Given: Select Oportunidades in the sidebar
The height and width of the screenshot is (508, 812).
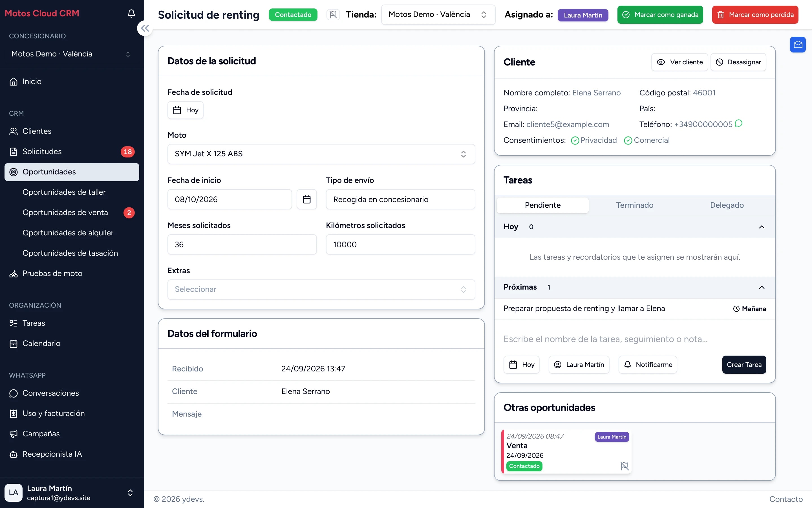Looking at the screenshot, I should pyautogui.click(x=72, y=172).
